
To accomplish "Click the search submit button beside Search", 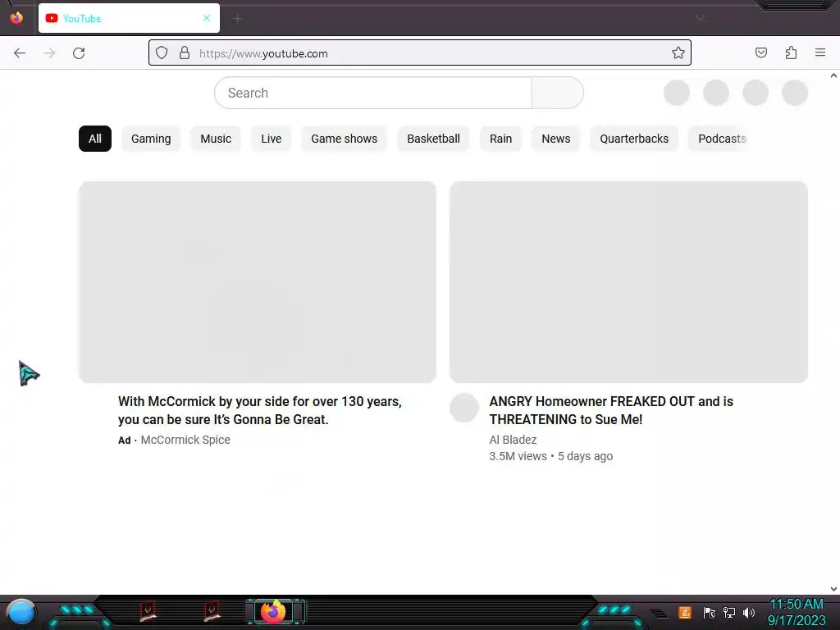I will pos(557,93).
